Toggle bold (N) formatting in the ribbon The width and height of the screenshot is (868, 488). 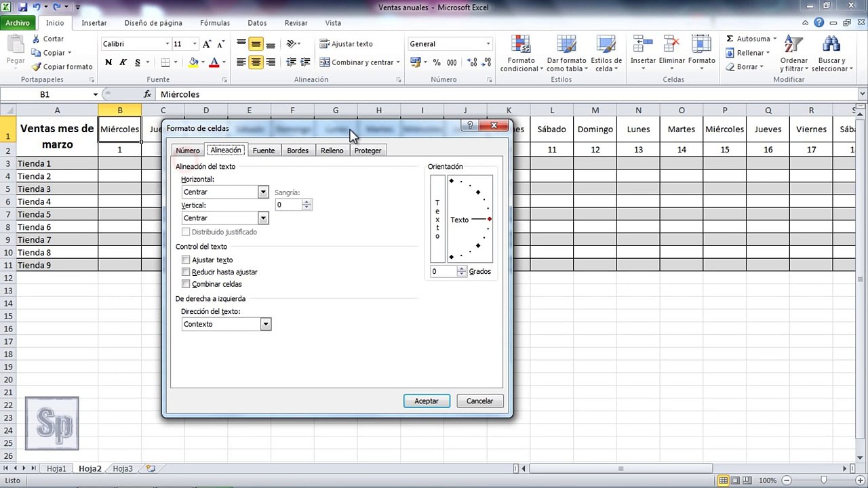coord(108,62)
